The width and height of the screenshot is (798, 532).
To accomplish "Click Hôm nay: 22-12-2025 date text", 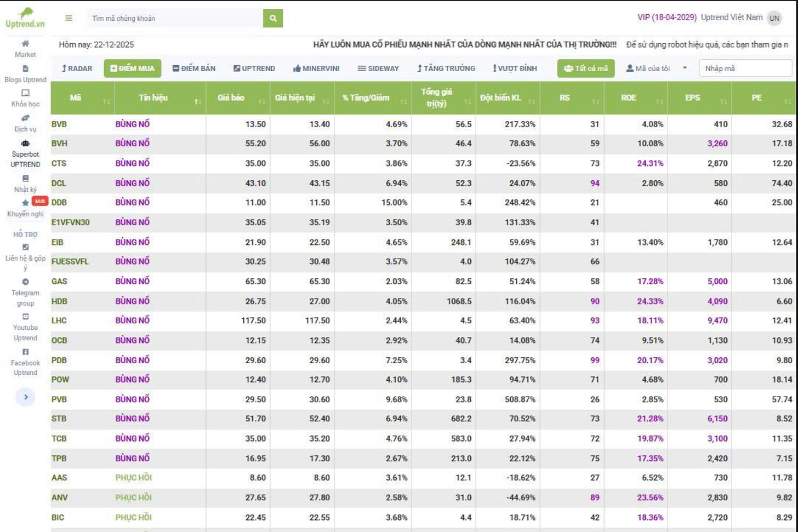I will pos(96,44).
